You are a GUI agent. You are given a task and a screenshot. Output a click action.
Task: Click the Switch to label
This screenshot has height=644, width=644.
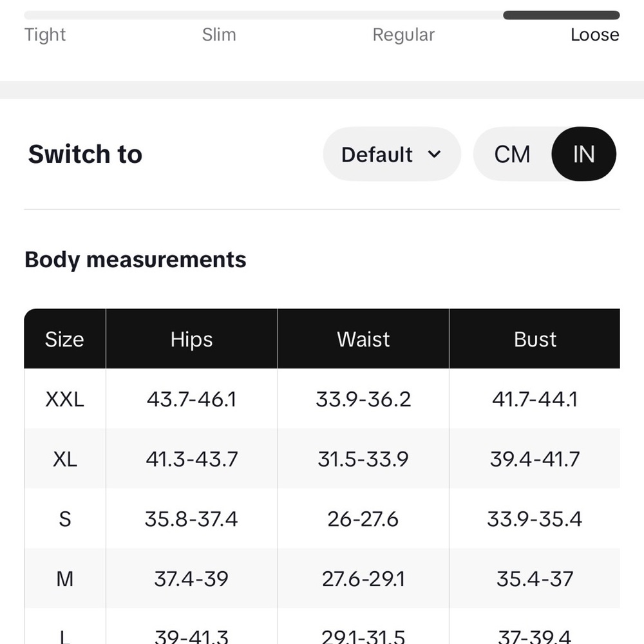pyautogui.click(x=85, y=154)
